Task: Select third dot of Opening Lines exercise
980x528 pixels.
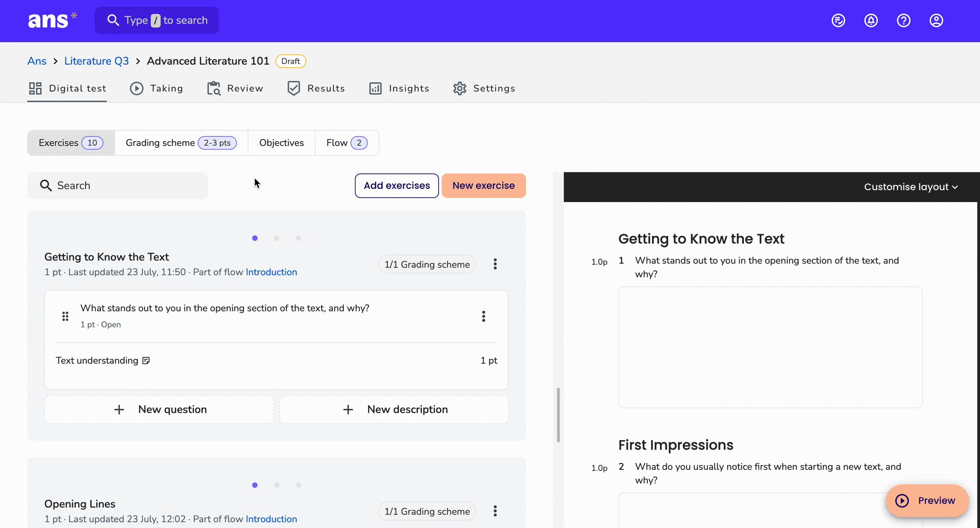Action: coord(299,485)
